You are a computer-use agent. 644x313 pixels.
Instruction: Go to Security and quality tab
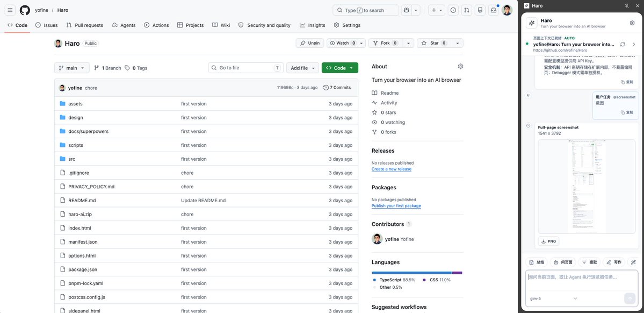264,25
